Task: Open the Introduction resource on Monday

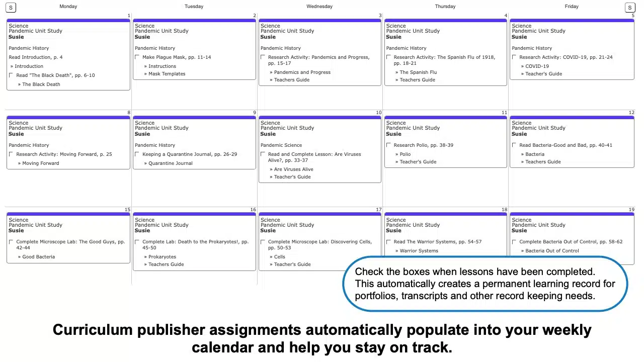Action: coord(29,66)
